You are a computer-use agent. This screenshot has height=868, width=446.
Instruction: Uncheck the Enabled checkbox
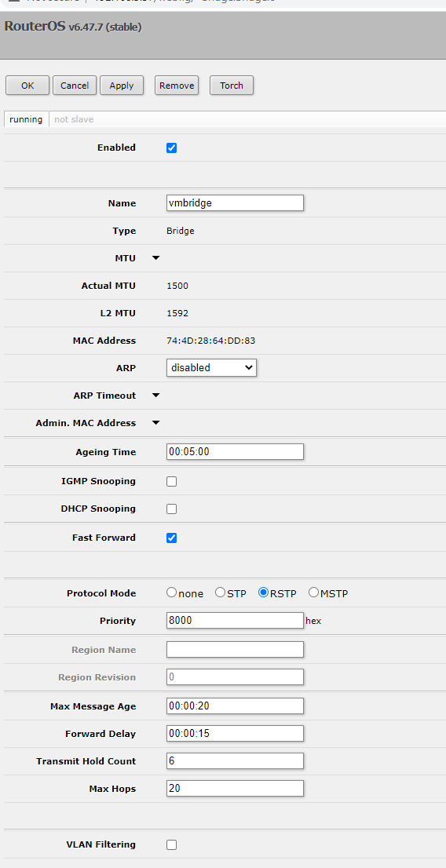click(172, 148)
